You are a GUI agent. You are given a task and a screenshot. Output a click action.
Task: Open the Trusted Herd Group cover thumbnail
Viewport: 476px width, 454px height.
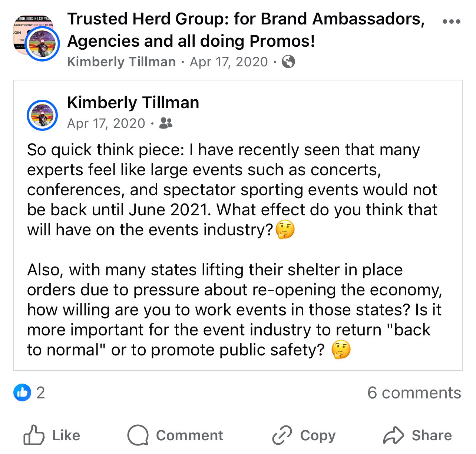click(x=26, y=27)
